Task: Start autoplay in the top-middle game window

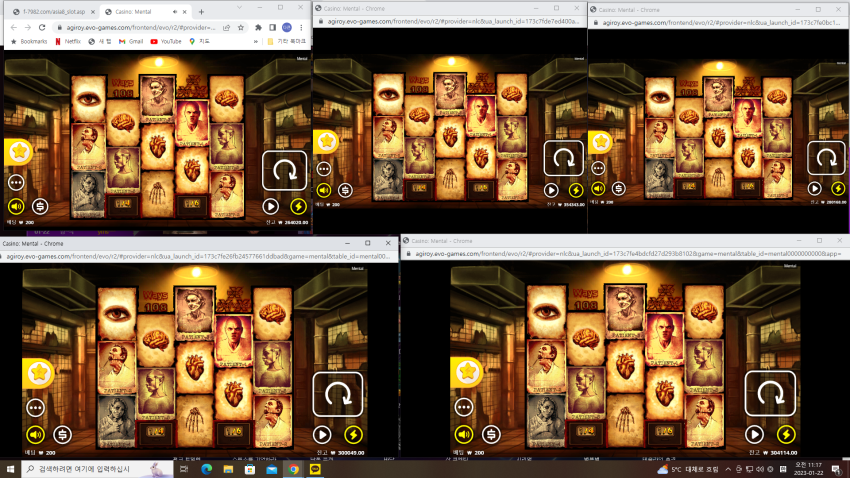Action: tap(551, 190)
